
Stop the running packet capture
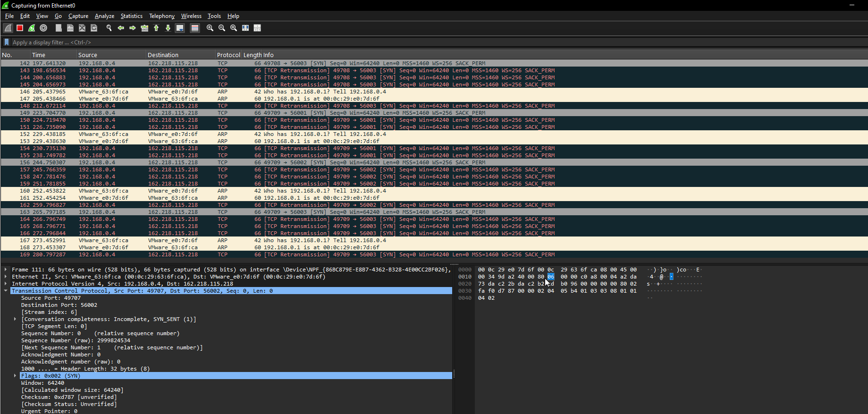point(20,28)
